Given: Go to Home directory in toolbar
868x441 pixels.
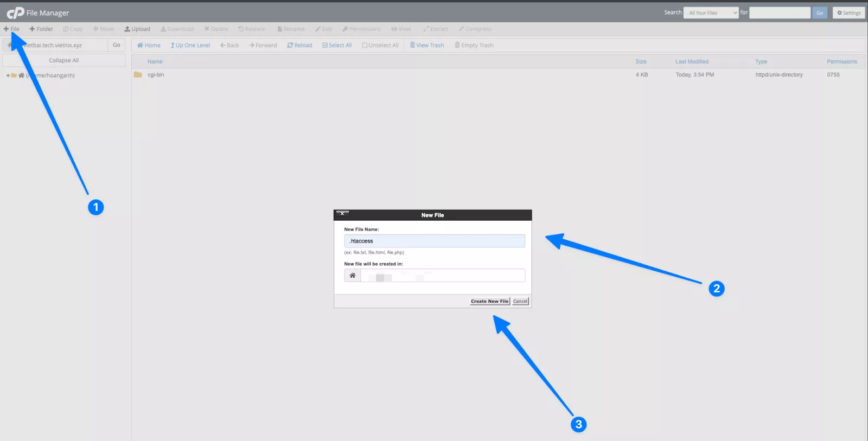Looking at the screenshot, I should [x=149, y=46].
